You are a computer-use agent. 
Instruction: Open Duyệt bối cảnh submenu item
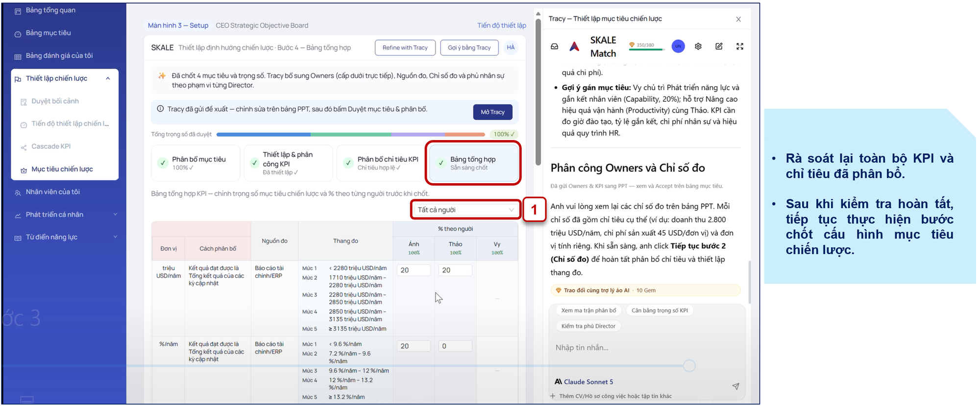[55, 101]
